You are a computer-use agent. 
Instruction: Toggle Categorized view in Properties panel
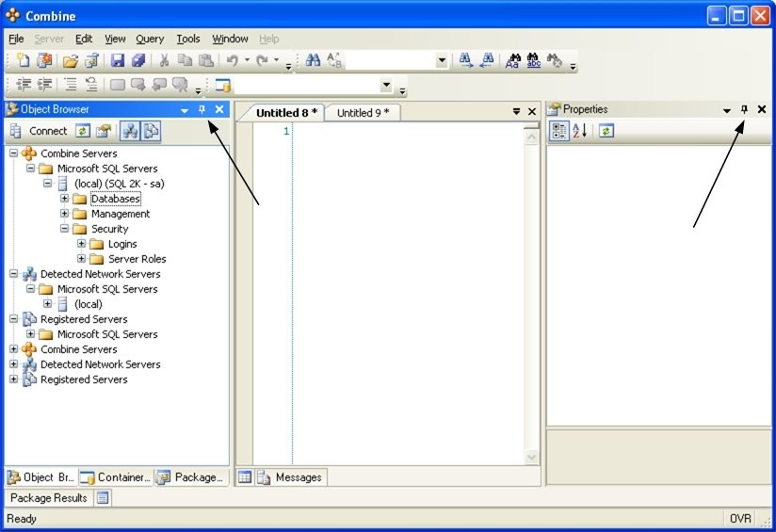point(558,131)
